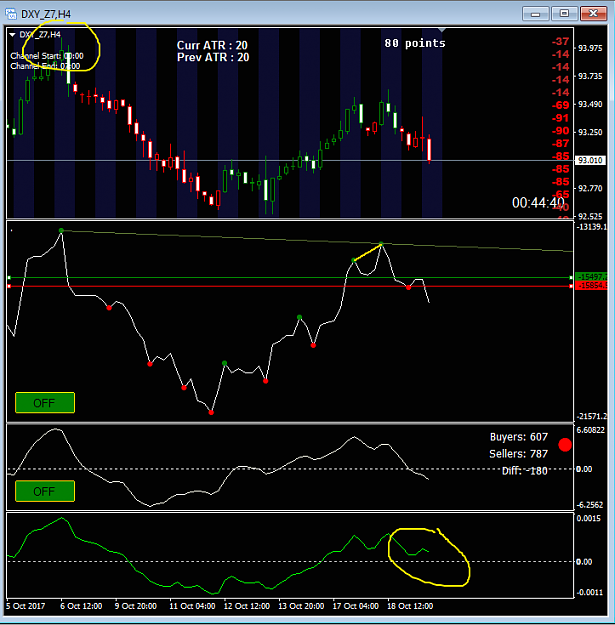Click the current price label 93.010
The width and height of the screenshot is (615, 625).
point(590,160)
